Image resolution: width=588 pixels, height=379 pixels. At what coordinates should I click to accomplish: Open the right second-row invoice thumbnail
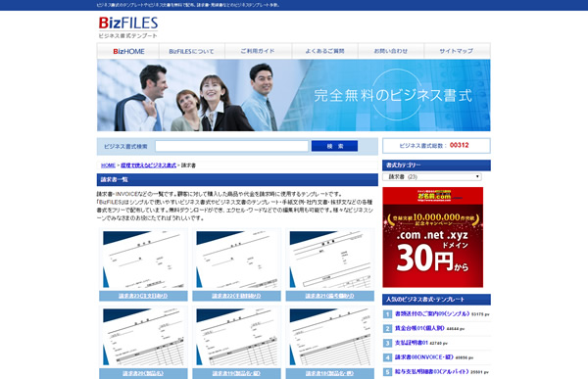tap(330, 337)
